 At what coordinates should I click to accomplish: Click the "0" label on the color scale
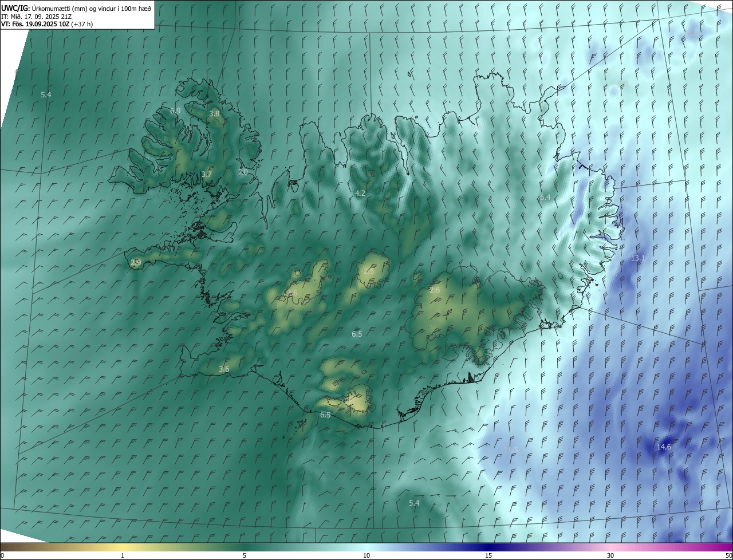2,555
